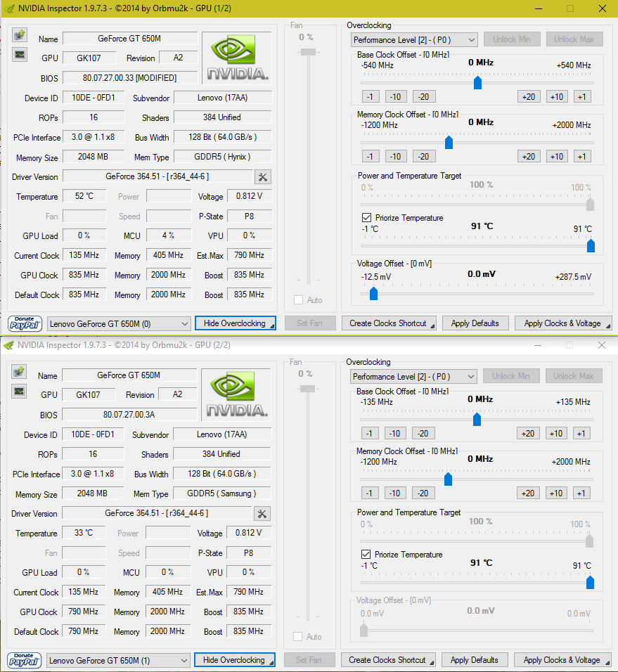The height and width of the screenshot is (672, 618).
Task: Click Apply Clocks & Voltage in GPU (1/2) window
Action: (563, 323)
